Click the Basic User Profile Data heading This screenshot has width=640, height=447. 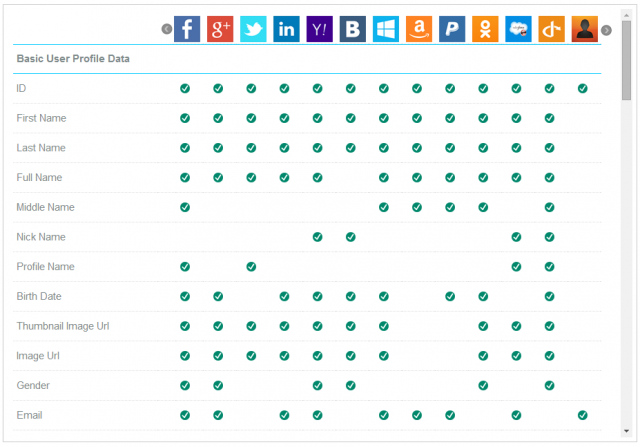[x=72, y=59]
